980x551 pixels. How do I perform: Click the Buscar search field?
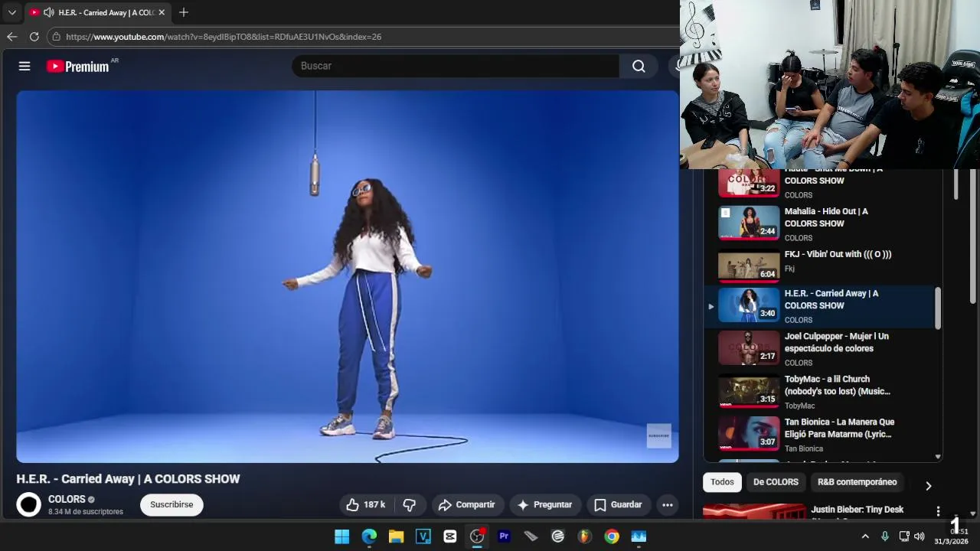pyautogui.click(x=456, y=66)
